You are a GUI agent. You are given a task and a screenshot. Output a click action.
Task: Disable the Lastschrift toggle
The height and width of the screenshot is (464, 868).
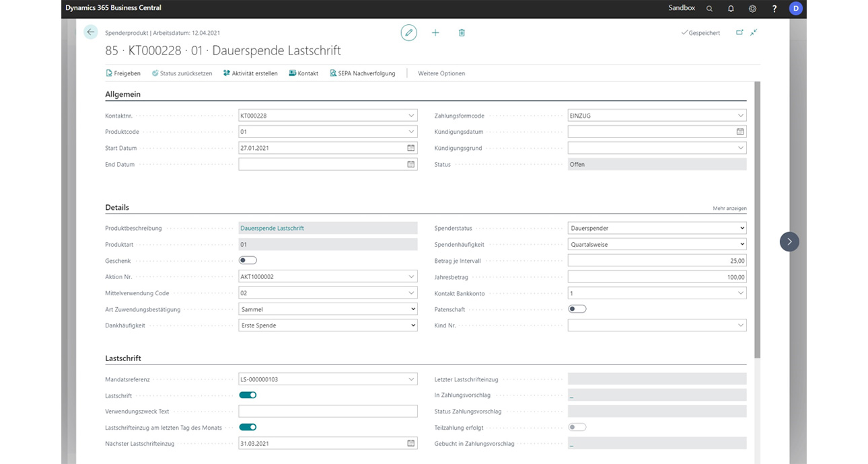click(x=248, y=395)
